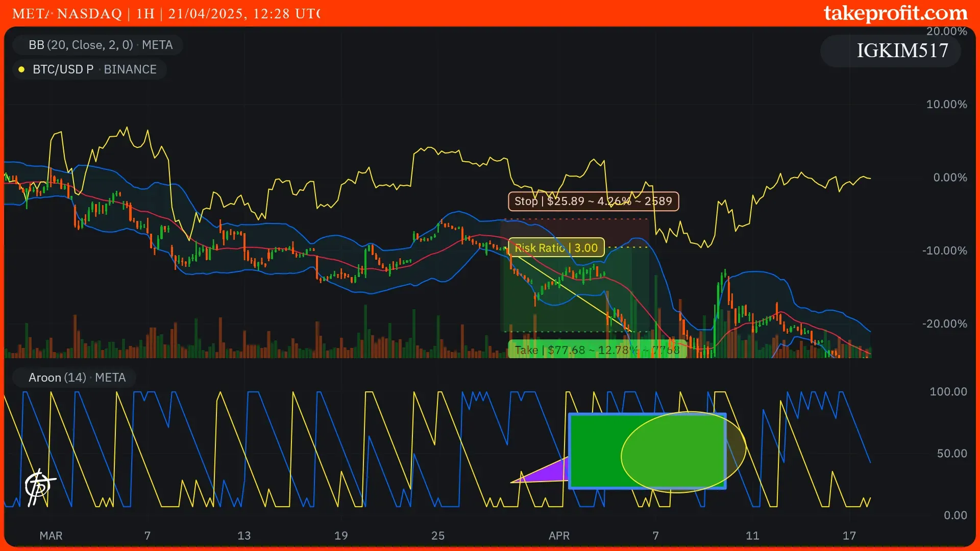The height and width of the screenshot is (551, 980).
Task: Click the APR label on time axis
Action: pyautogui.click(x=559, y=536)
